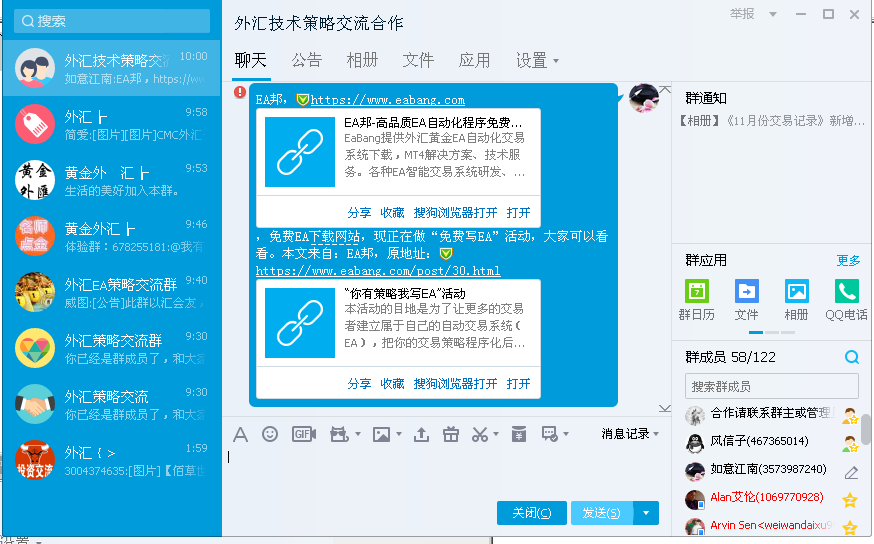Viewport: 874px width, 544px height.
Task: Click the red message error icon
Action: pos(240,92)
